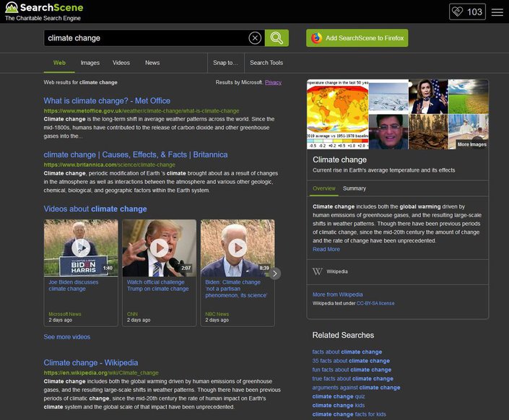Open the hamburger menu in the header
Viewport: 509px width, 420px height.
tap(497, 12)
